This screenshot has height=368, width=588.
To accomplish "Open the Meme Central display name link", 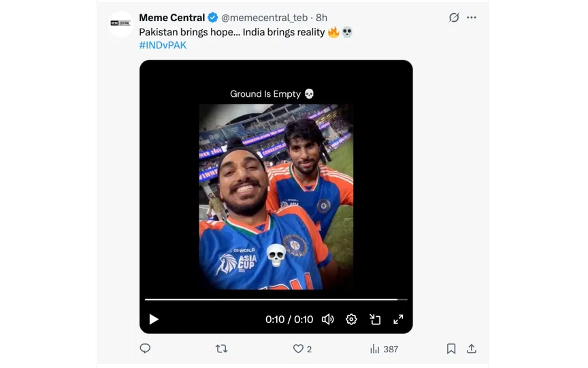I will [171, 18].
